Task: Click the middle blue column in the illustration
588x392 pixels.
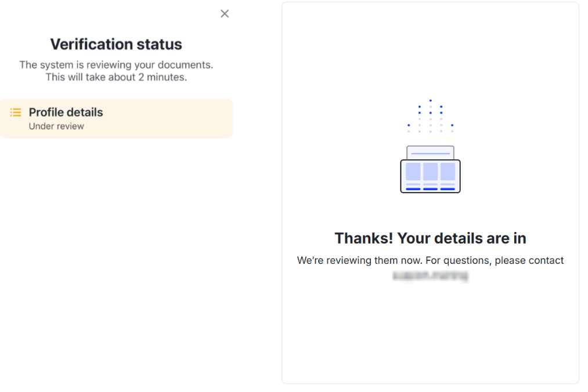Action: [430, 172]
